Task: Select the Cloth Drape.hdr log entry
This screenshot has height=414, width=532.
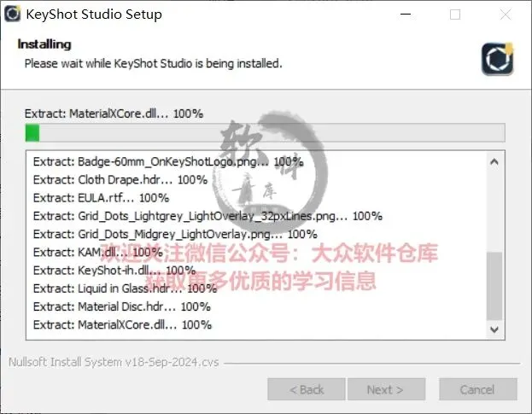Action: point(120,180)
